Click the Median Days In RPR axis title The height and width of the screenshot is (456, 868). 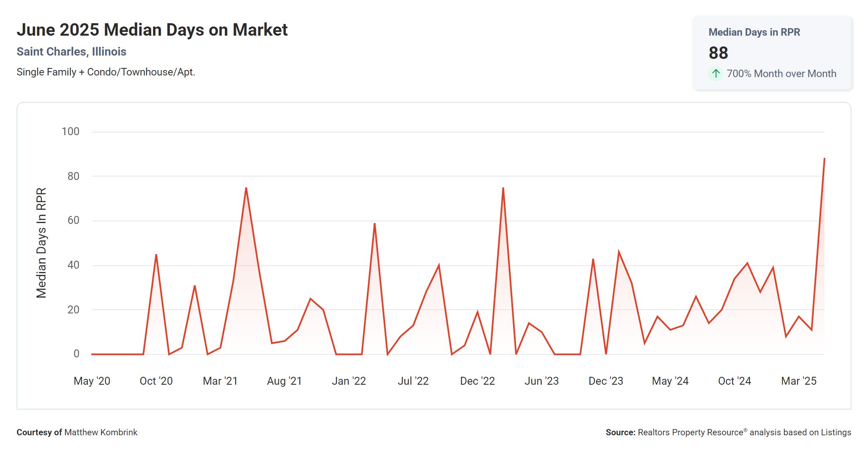[41, 243]
